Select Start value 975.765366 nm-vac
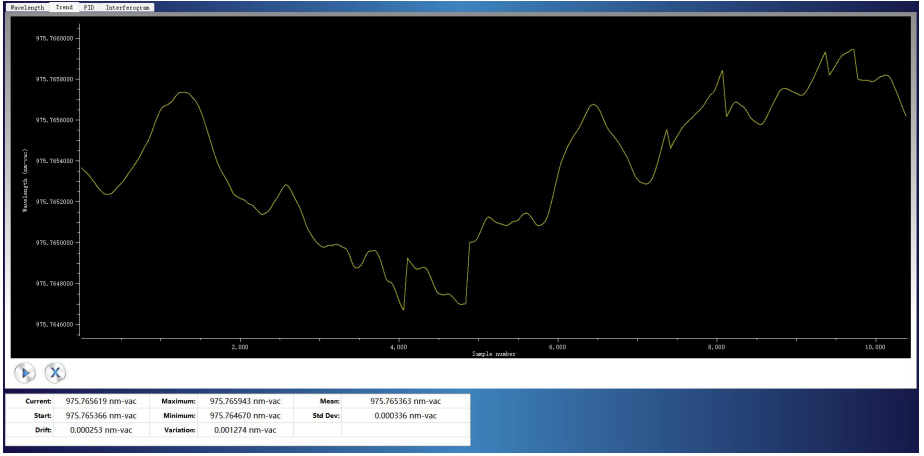 (x=101, y=415)
